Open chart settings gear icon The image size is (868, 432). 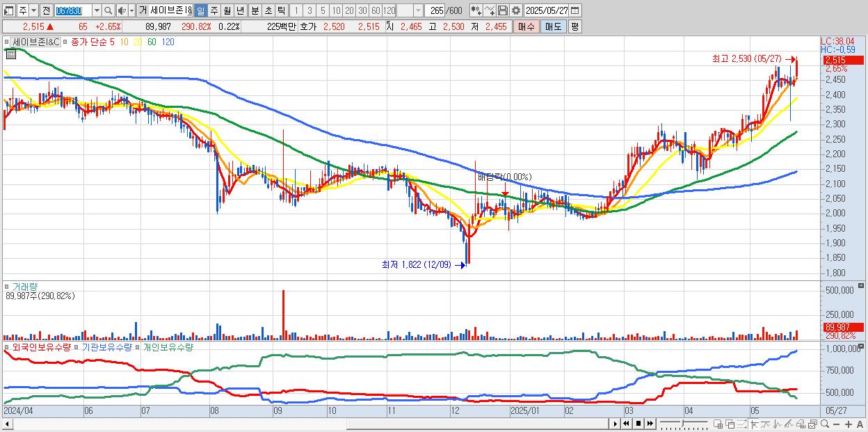516,10
